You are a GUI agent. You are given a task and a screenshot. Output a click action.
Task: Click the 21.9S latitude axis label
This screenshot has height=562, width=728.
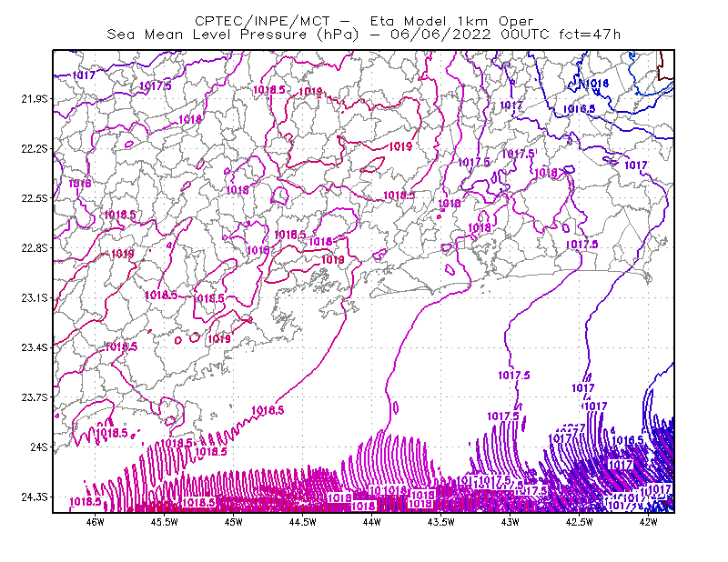pos(35,99)
